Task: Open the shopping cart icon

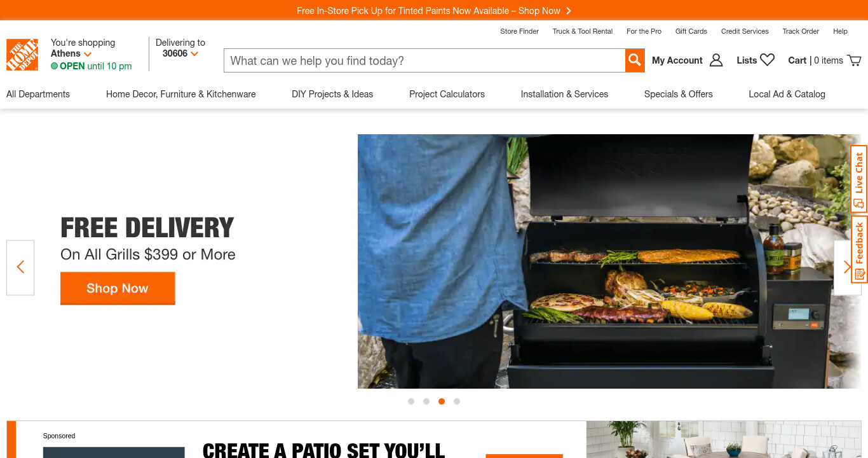Action: (855, 60)
